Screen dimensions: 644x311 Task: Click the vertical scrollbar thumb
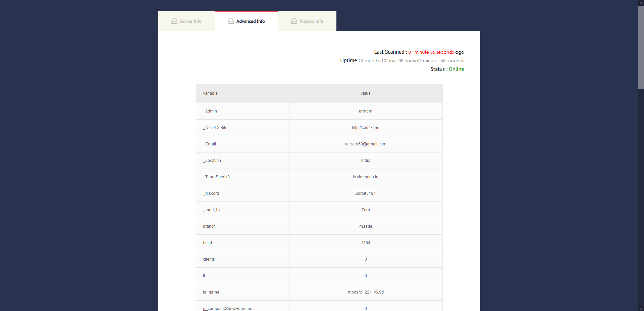click(x=641, y=47)
